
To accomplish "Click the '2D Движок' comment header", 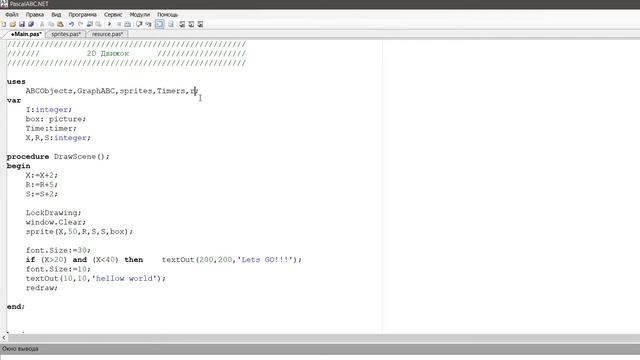I will pyautogui.click(x=108, y=53).
